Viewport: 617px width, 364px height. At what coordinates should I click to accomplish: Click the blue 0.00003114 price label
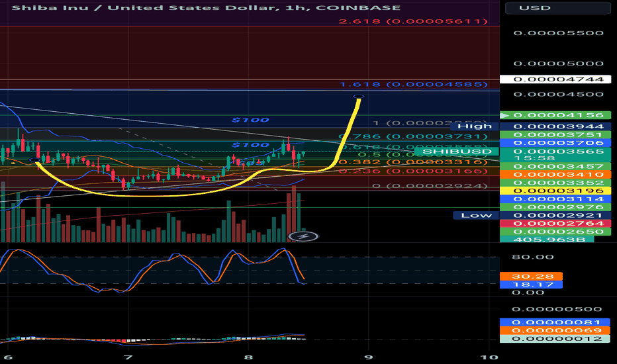coord(555,199)
